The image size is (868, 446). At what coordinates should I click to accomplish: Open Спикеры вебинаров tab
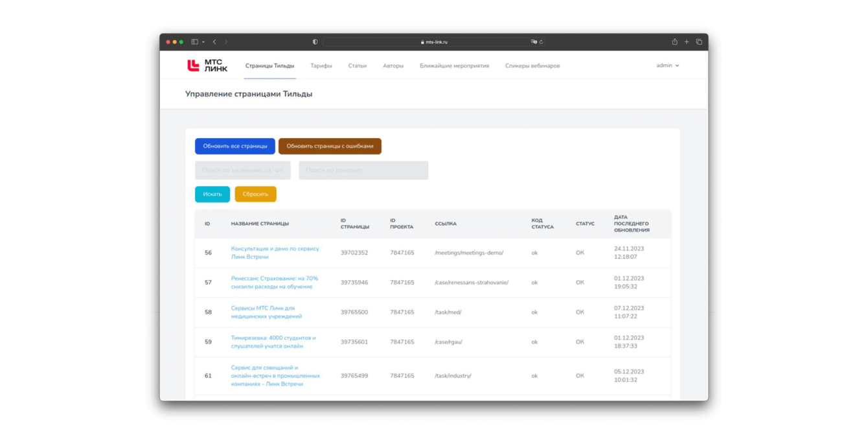[x=532, y=65]
